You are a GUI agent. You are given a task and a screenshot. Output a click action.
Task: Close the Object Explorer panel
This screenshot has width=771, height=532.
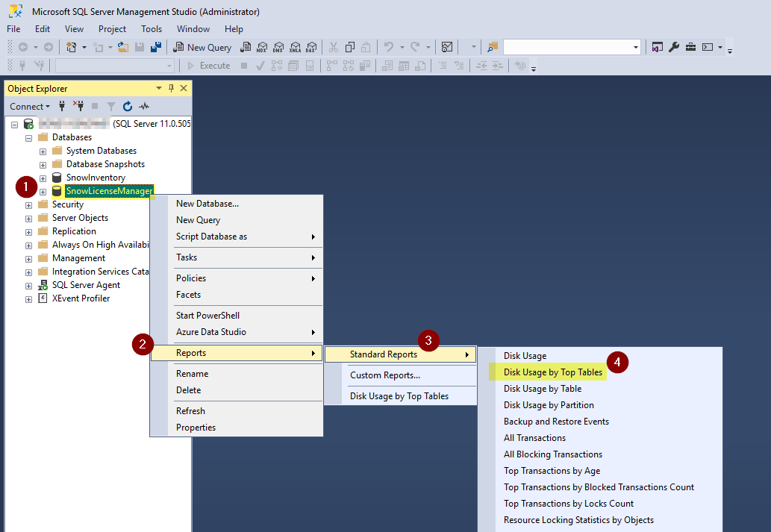184,88
